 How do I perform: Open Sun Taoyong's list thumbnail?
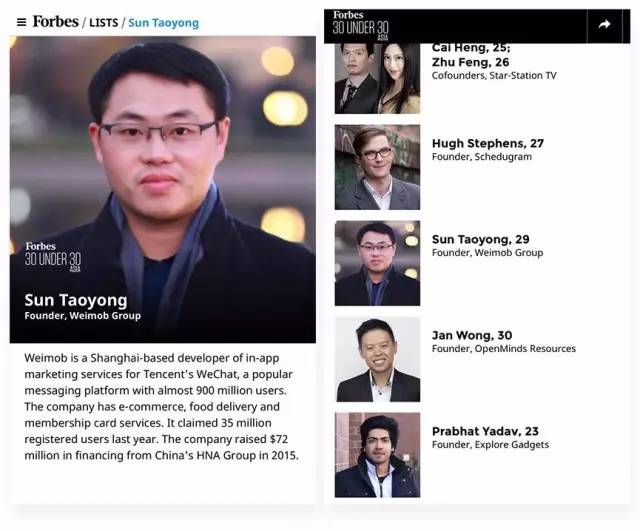(x=377, y=263)
